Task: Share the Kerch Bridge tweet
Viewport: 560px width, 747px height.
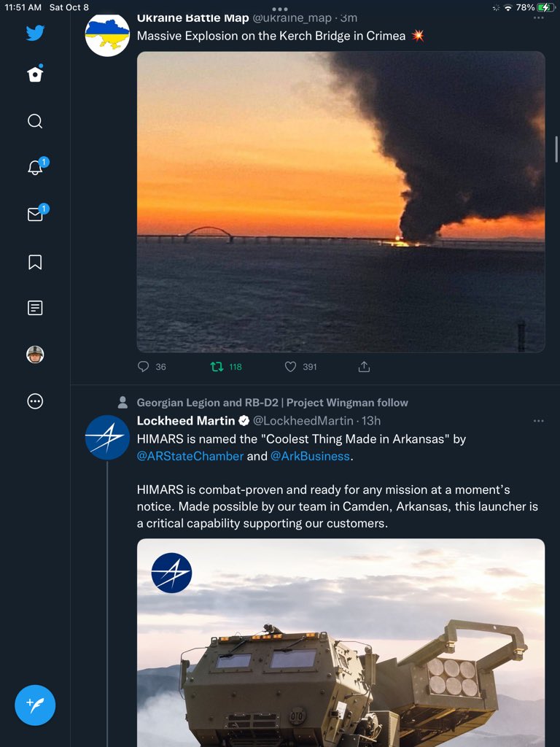Action: coord(365,367)
